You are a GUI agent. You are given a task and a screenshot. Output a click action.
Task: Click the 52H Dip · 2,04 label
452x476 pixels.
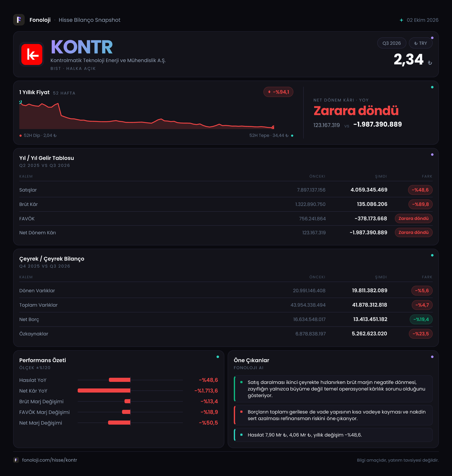(x=40, y=135)
